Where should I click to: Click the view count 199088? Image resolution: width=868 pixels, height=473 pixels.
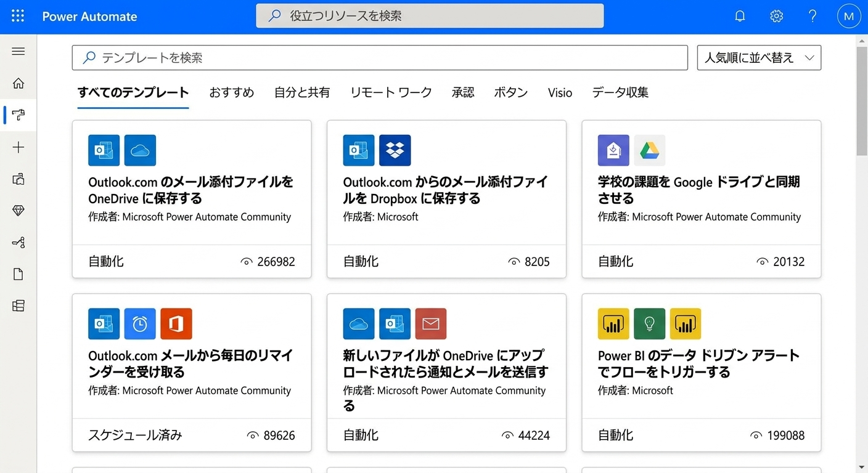[x=786, y=435]
